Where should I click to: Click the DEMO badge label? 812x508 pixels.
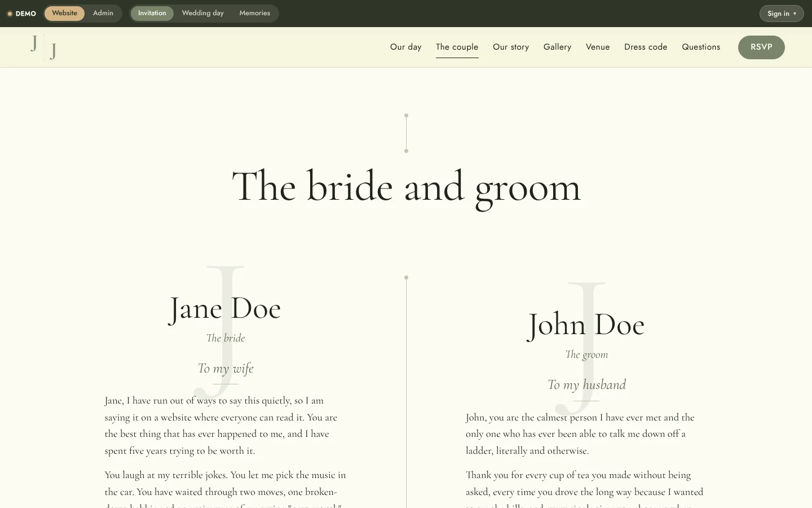pyautogui.click(x=22, y=14)
